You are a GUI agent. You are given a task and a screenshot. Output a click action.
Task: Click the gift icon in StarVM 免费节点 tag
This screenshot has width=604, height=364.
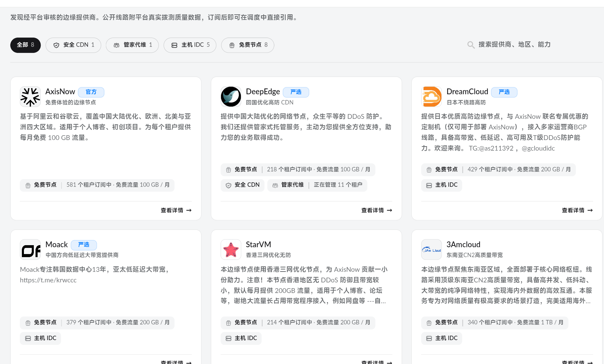[229, 323]
